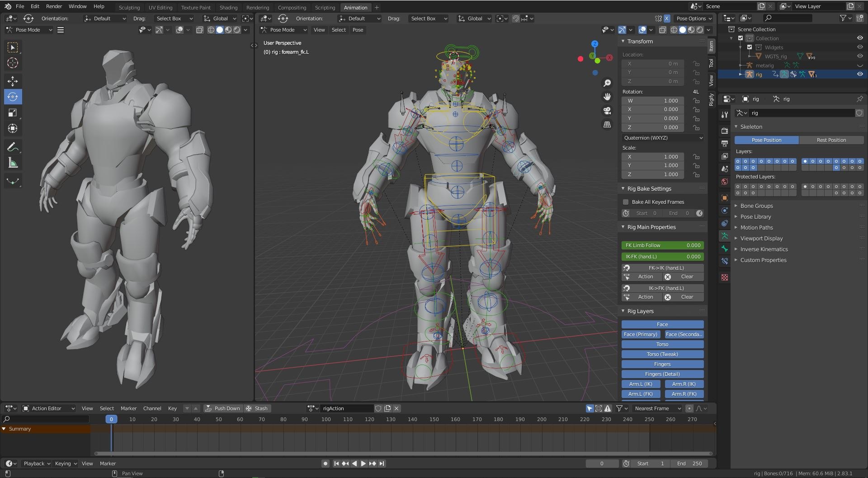Click the Torso (Tweak) layer button
Screen dimensions: 868x478
[x=662, y=354]
